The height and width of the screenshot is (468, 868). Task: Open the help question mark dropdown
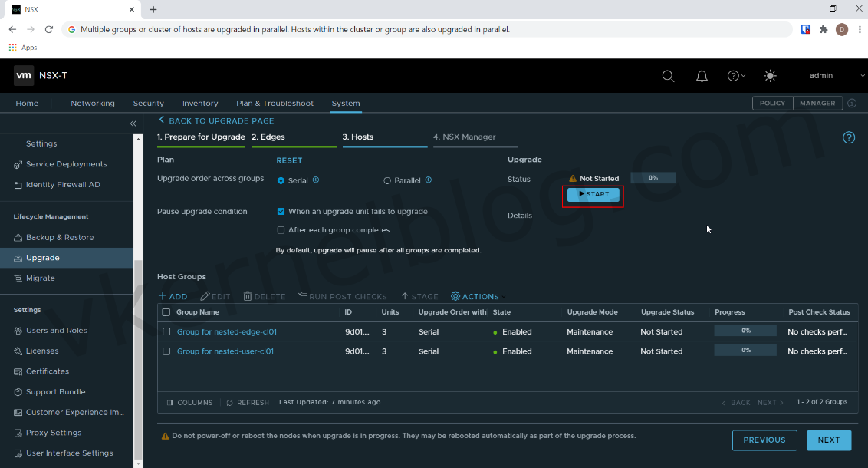(735, 75)
